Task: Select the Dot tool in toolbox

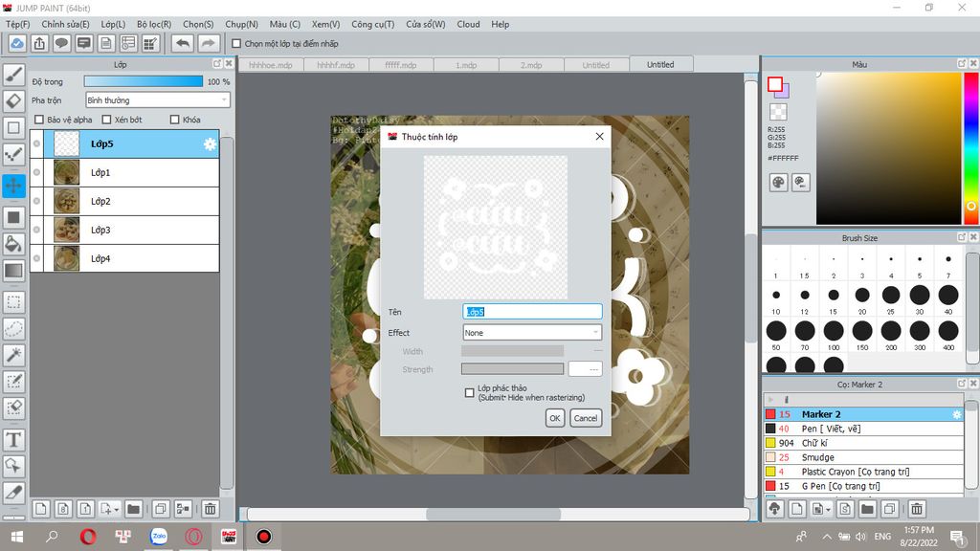Action: [13, 154]
